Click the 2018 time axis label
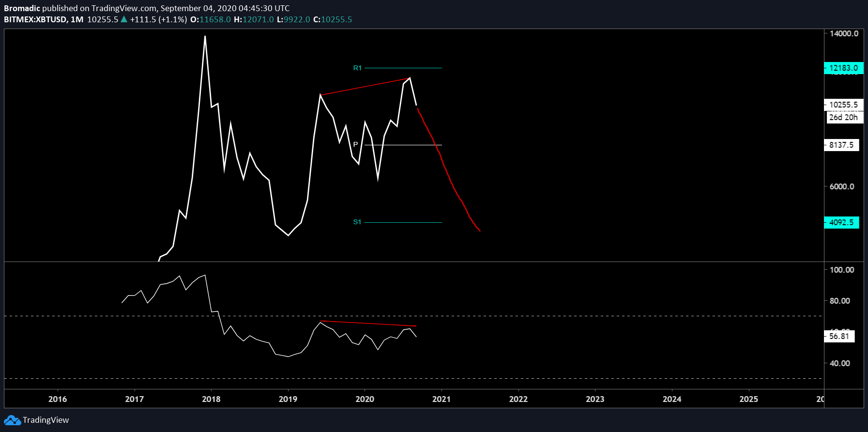 click(211, 399)
